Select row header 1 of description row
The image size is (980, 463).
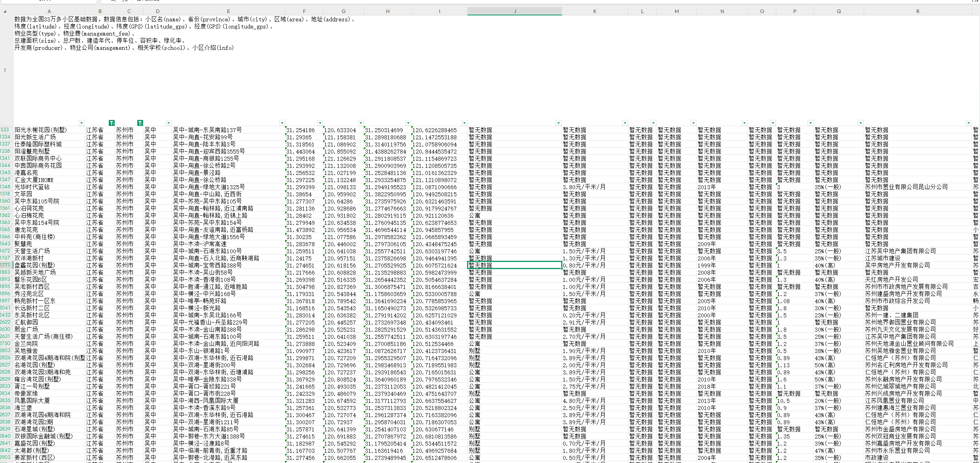[x=6, y=70]
